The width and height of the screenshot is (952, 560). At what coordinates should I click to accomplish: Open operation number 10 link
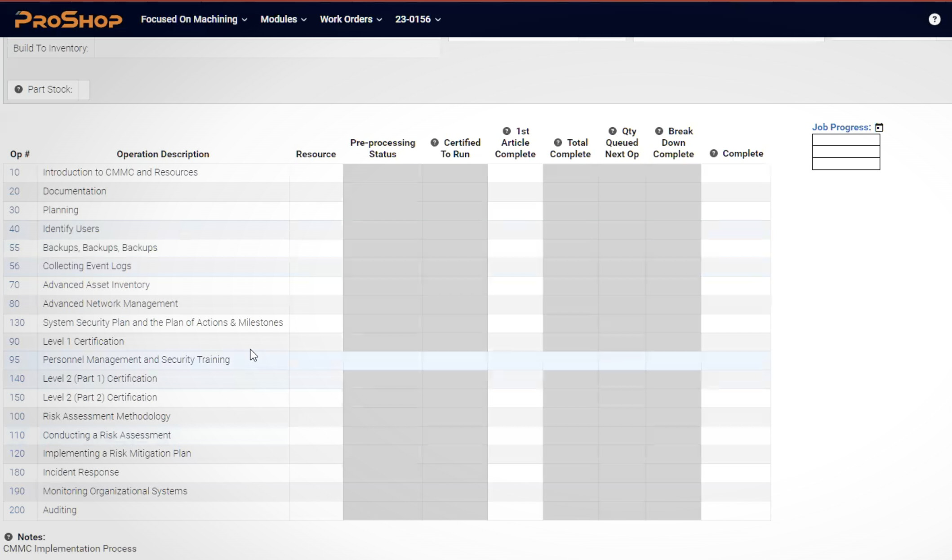(14, 172)
